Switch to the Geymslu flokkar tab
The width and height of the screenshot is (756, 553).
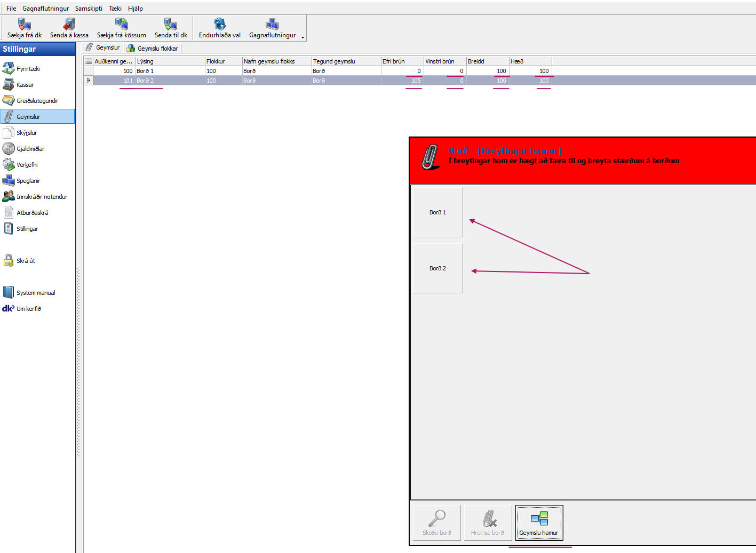click(x=153, y=49)
